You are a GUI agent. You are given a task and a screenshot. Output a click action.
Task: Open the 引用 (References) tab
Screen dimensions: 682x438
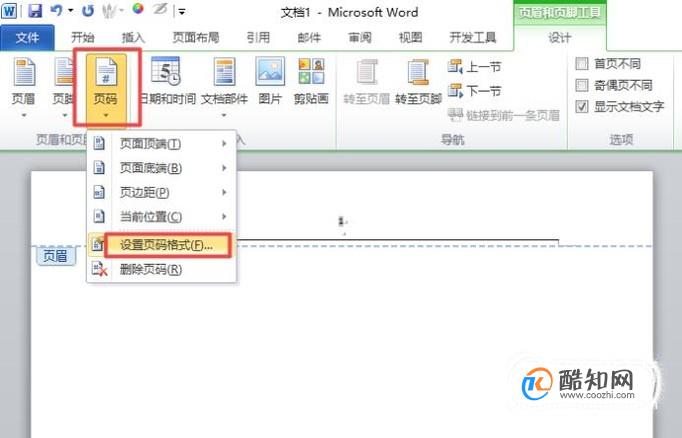[258, 38]
